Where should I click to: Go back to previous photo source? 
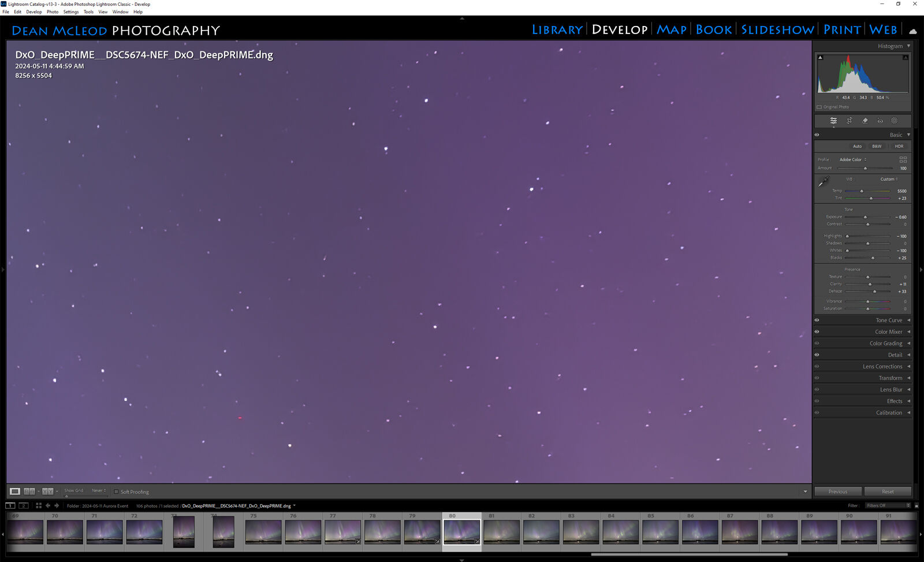(48, 505)
